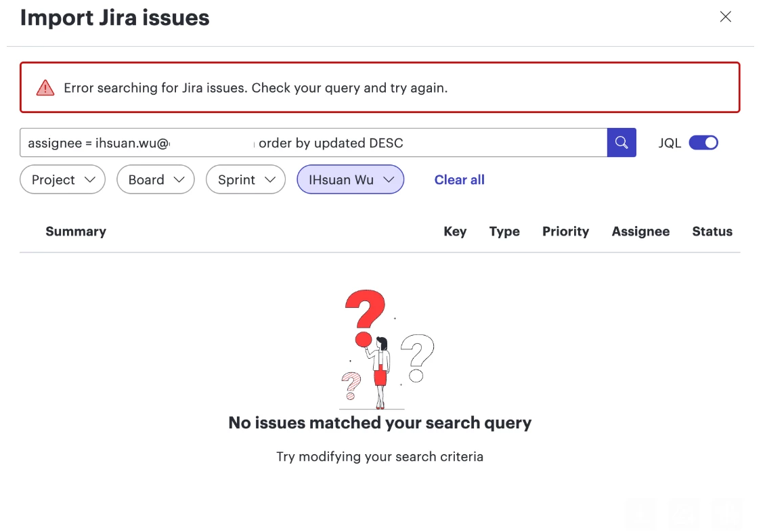Screen dimensions: 765x532
Task: Open the Project filter dropdown
Action: (62, 179)
